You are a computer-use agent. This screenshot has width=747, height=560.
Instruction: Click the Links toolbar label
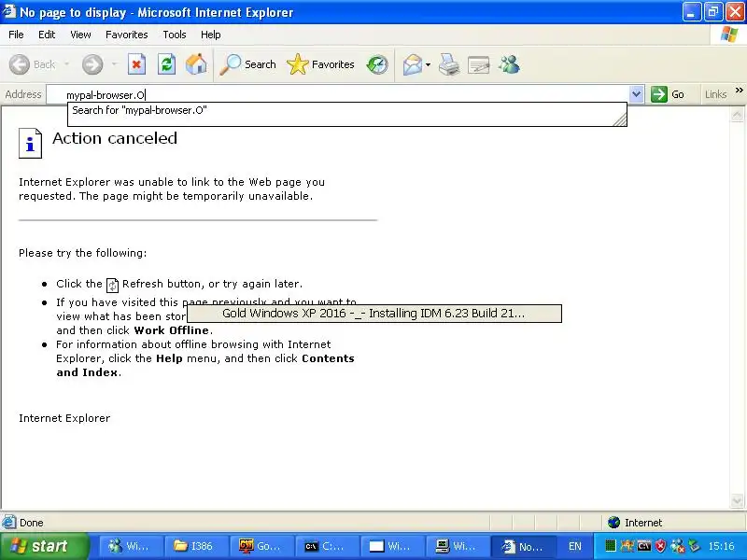pyautogui.click(x=715, y=94)
